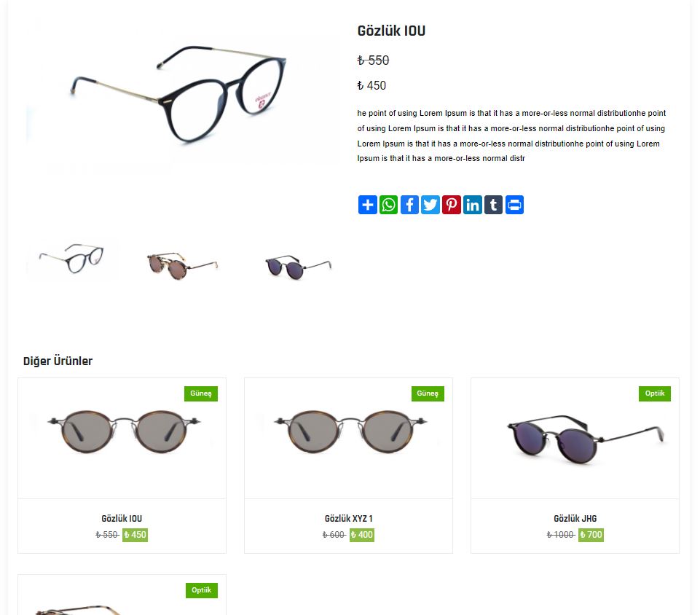Click the Güneş badge on Gözlük IOU card
The width and height of the screenshot is (700, 615).
click(201, 393)
